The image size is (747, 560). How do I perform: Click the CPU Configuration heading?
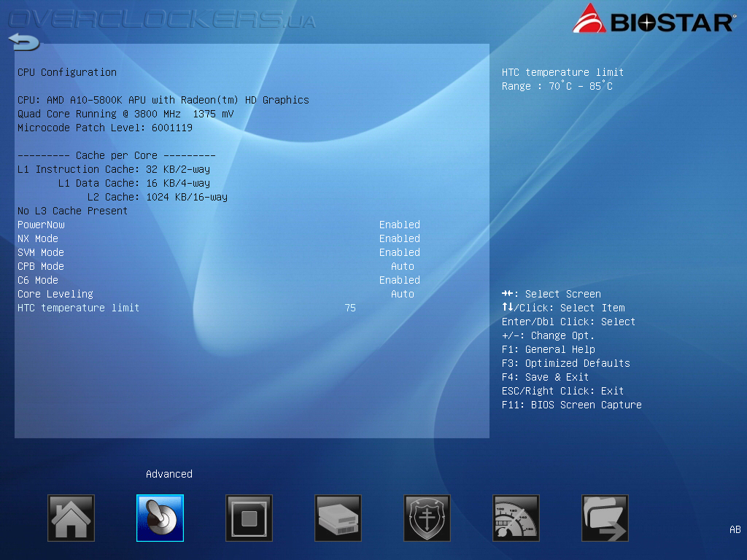coord(66,72)
